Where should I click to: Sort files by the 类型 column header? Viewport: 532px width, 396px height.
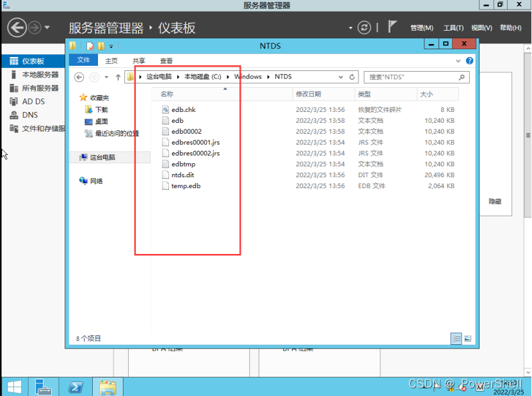(x=386, y=94)
